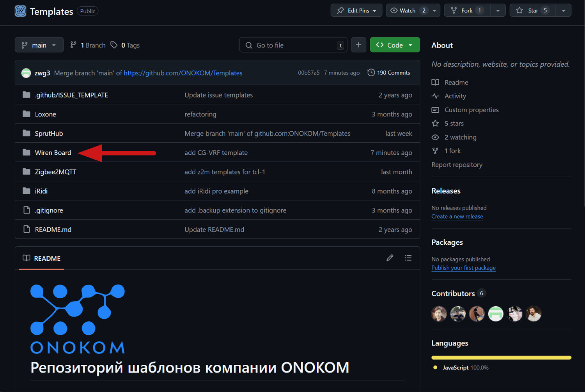Click the pencil icon to edit README
585x392 pixels.
click(x=390, y=258)
